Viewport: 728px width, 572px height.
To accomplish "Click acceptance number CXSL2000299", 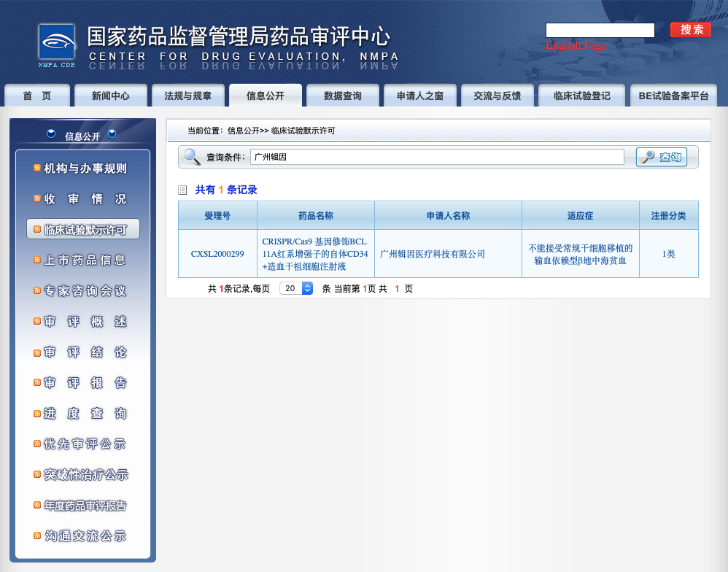I will [217, 254].
